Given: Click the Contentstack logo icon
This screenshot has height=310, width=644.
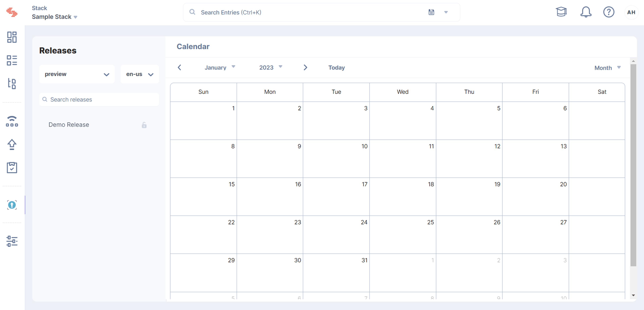Looking at the screenshot, I should [x=12, y=12].
